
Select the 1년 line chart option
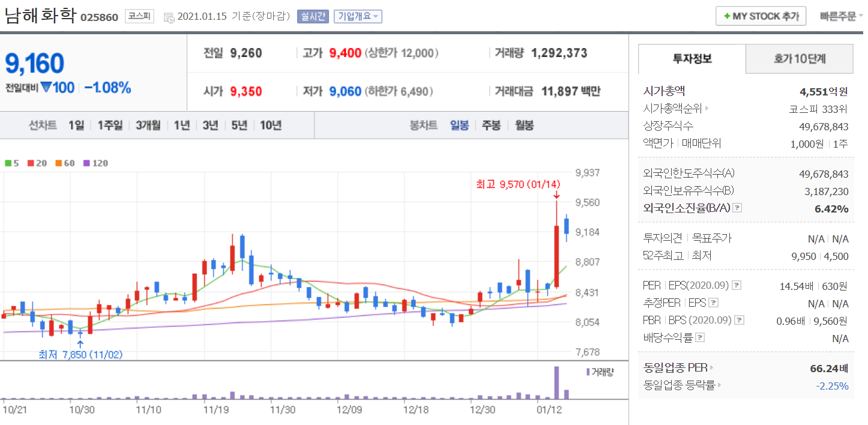(x=182, y=125)
